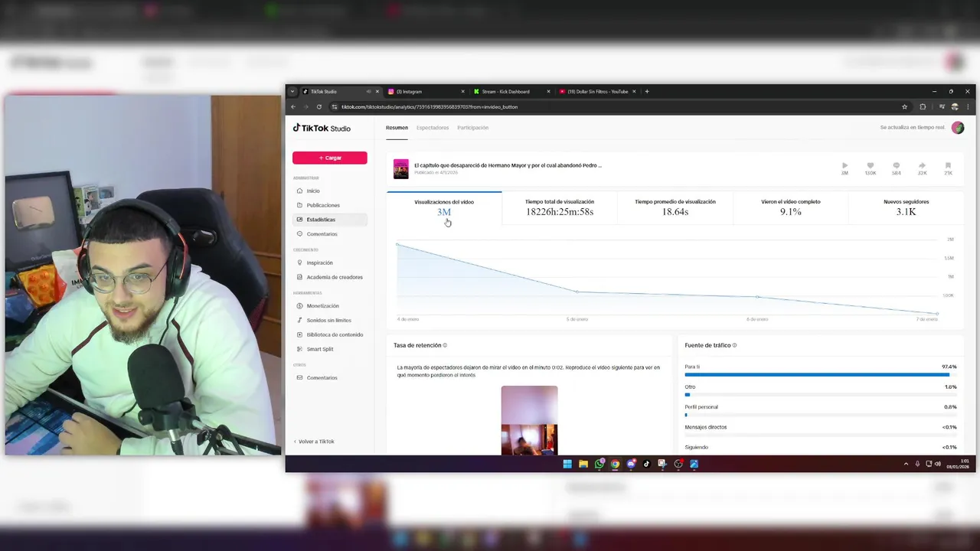Click the video thumbnail beside the title
Screen dimensions: 980x551
point(401,168)
